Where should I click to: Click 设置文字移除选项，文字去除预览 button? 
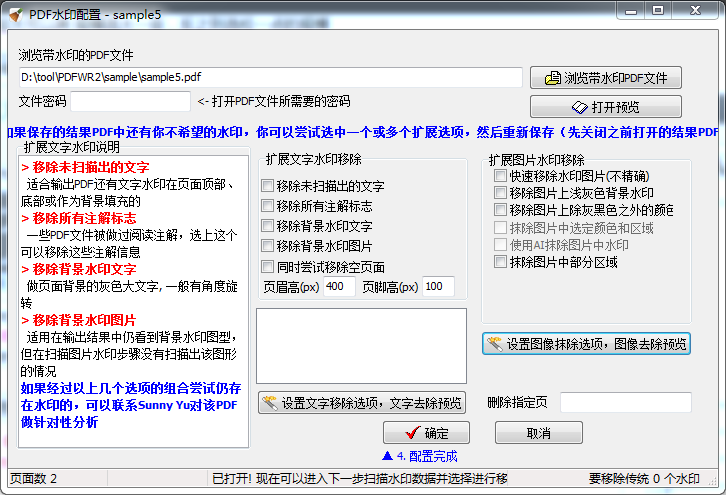tap(362, 403)
